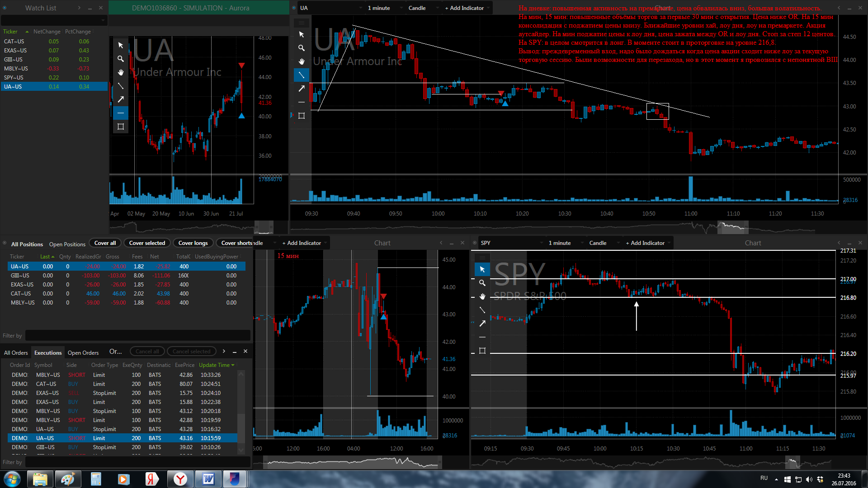This screenshot has height=488, width=868.
Task: Click the Cover all button
Action: coord(105,243)
